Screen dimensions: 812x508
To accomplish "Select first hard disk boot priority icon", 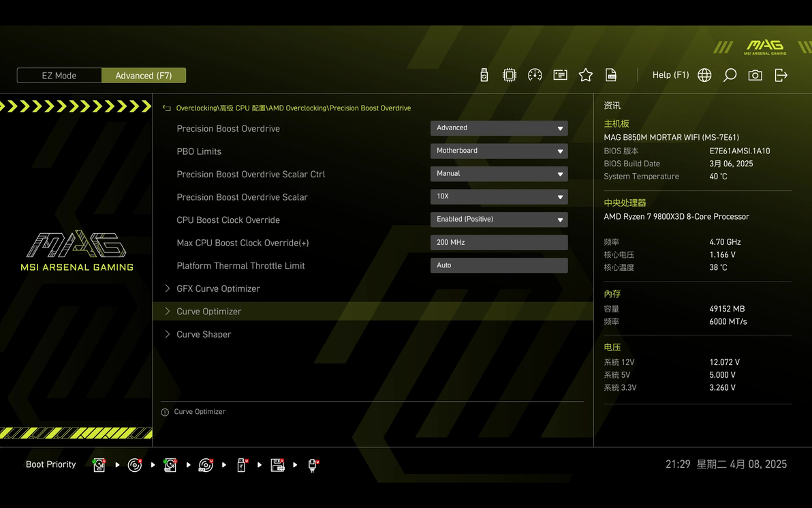I will 99,465.
